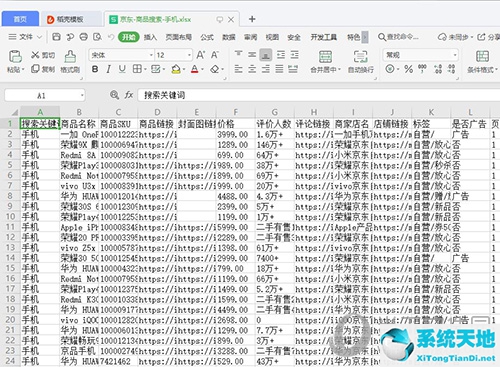
Task: Toggle Underline formatting
Action: pyautogui.click(x=122, y=69)
